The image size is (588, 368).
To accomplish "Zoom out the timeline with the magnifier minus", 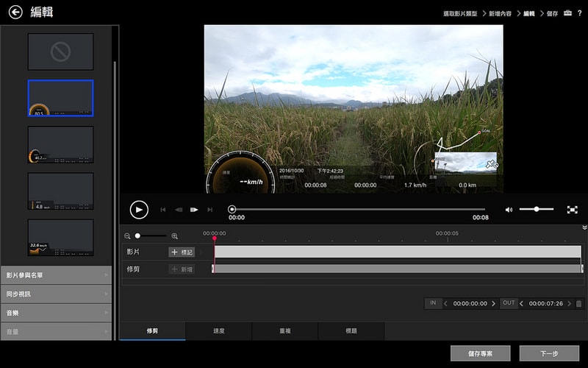I will (127, 236).
